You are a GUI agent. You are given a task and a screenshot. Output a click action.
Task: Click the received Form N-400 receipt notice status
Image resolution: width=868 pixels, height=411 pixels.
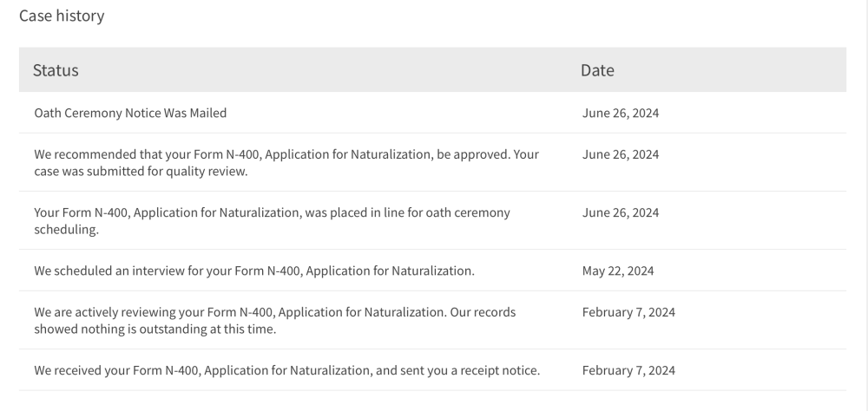pos(286,370)
